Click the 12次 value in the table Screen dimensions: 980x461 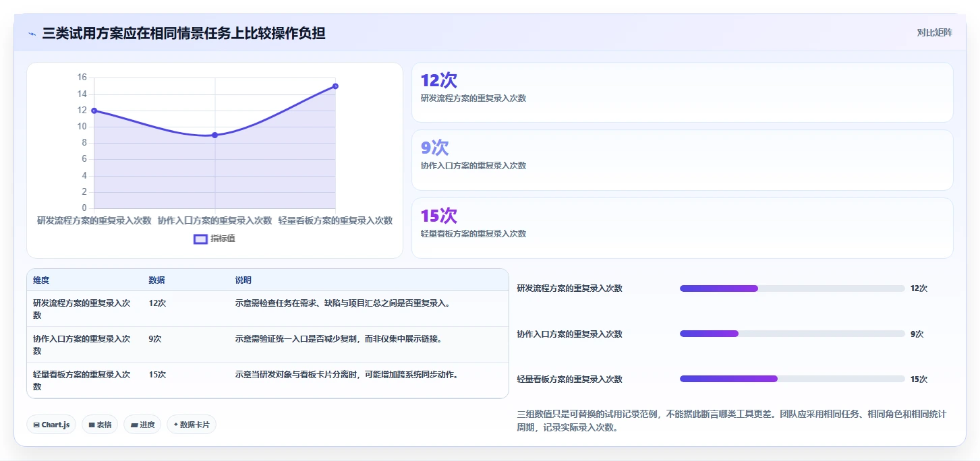[157, 303]
